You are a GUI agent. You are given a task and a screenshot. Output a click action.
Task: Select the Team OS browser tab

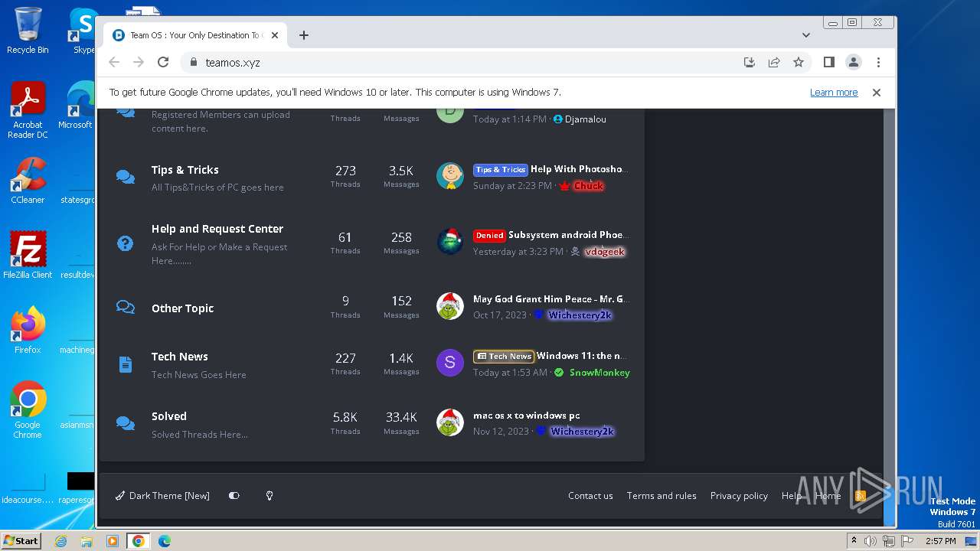(x=195, y=35)
